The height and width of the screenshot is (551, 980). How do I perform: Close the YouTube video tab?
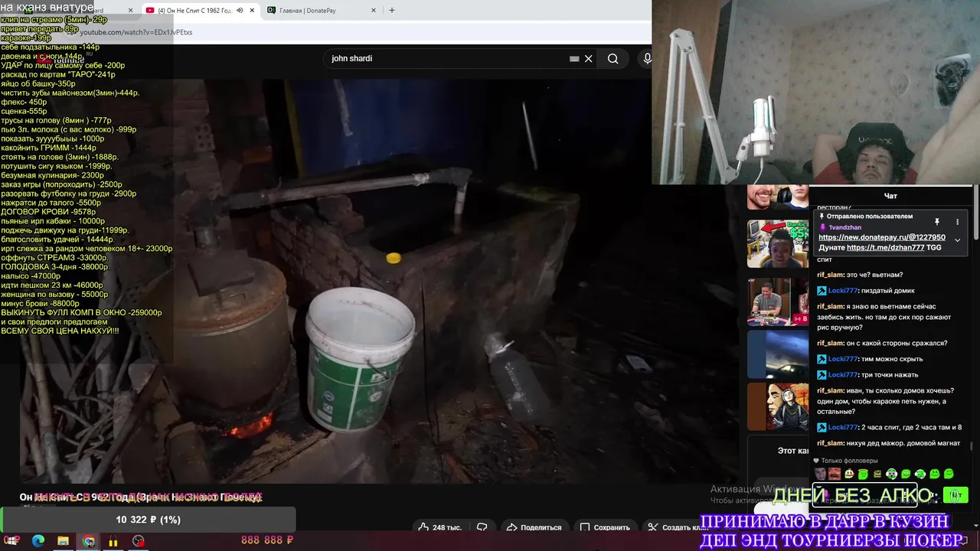coord(253,11)
